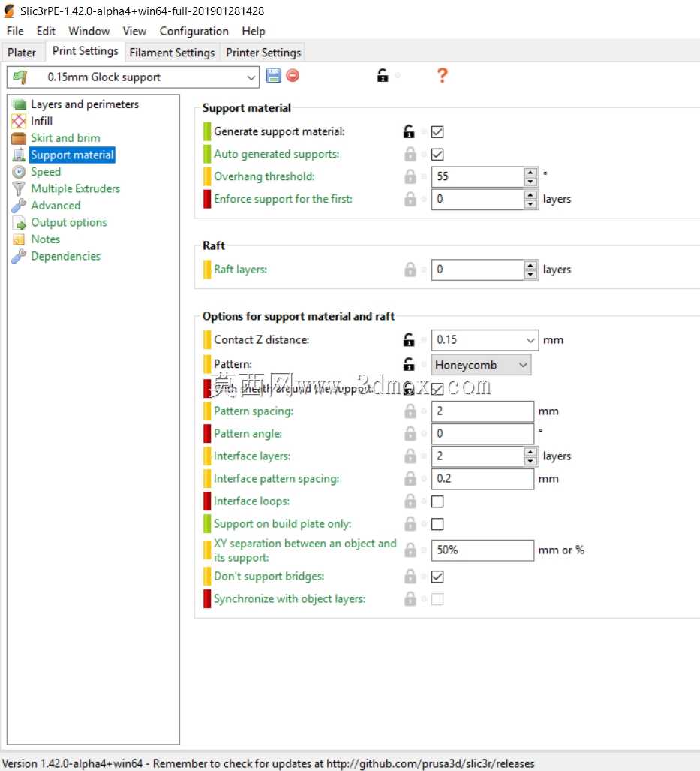Delete preset with red minus icon
The image size is (700, 771).
(293, 75)
